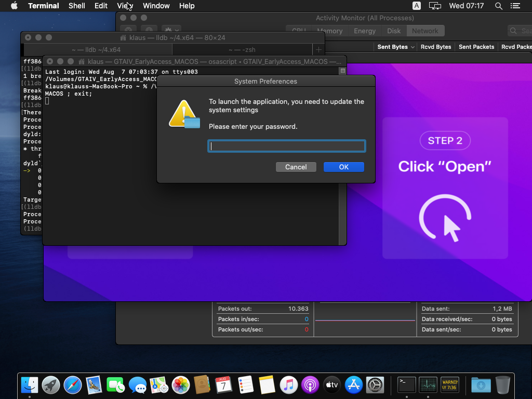This screenshot has width=532, height=399.
Task: Open the Photos app in the Dock
Action: click(180, 385)
